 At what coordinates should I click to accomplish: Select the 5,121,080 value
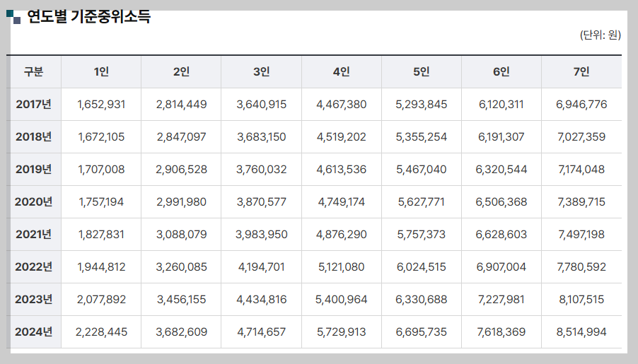342,267
